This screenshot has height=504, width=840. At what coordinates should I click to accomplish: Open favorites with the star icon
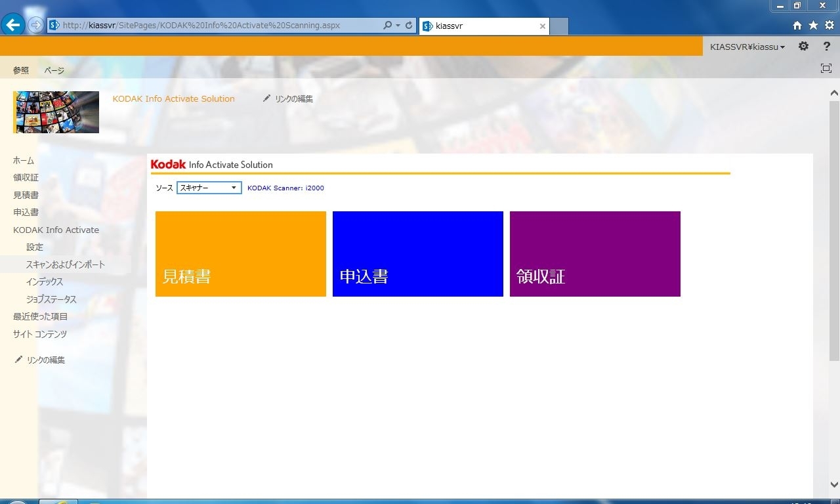[813, 25]
